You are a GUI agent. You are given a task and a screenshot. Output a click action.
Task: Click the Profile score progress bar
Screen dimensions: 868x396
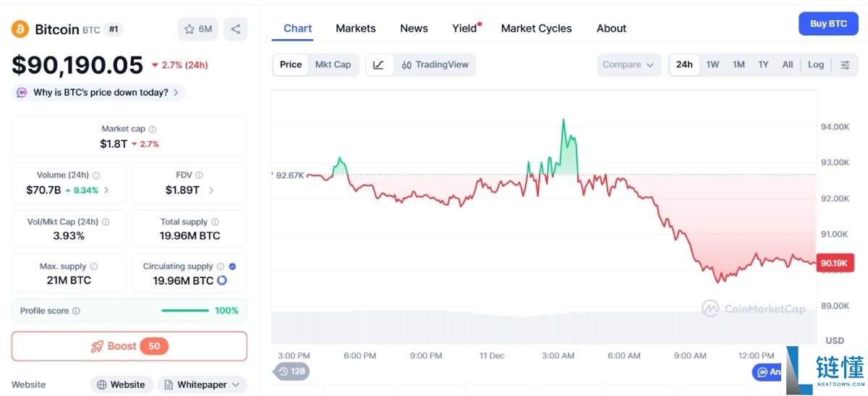tap(185, 311)
